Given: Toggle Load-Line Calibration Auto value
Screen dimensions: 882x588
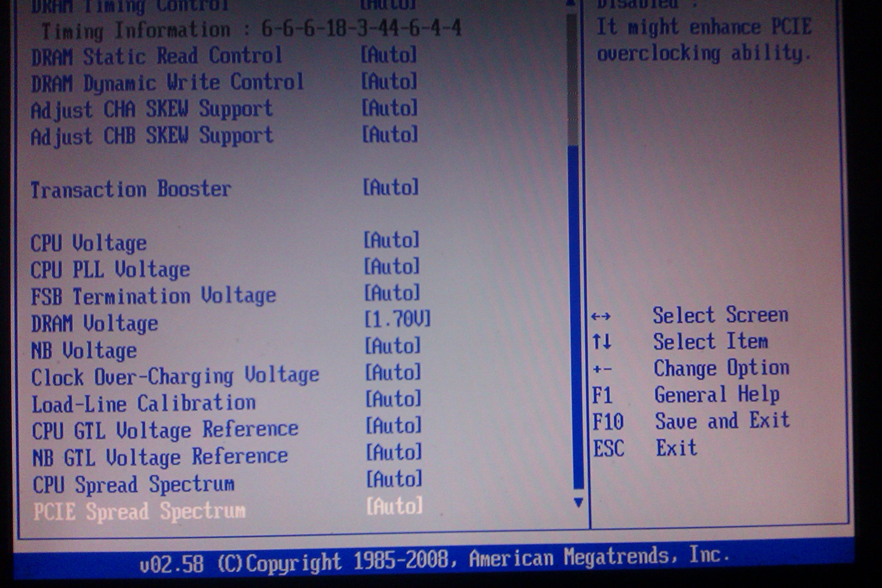Looking at the screenshot, I should 393,399.
